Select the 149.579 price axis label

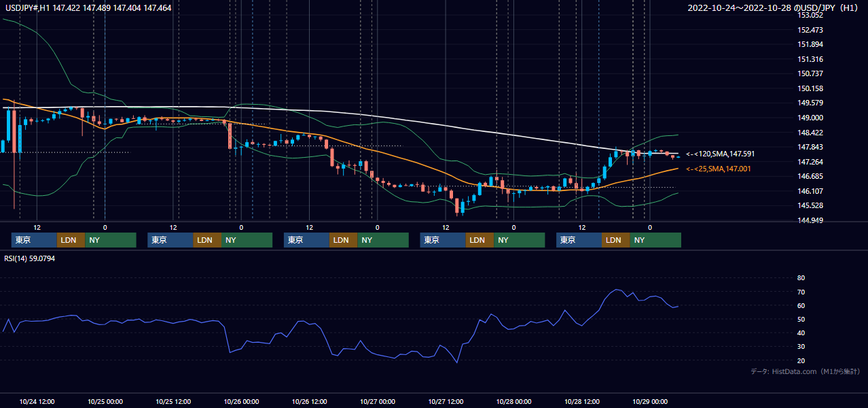(810, 103)
